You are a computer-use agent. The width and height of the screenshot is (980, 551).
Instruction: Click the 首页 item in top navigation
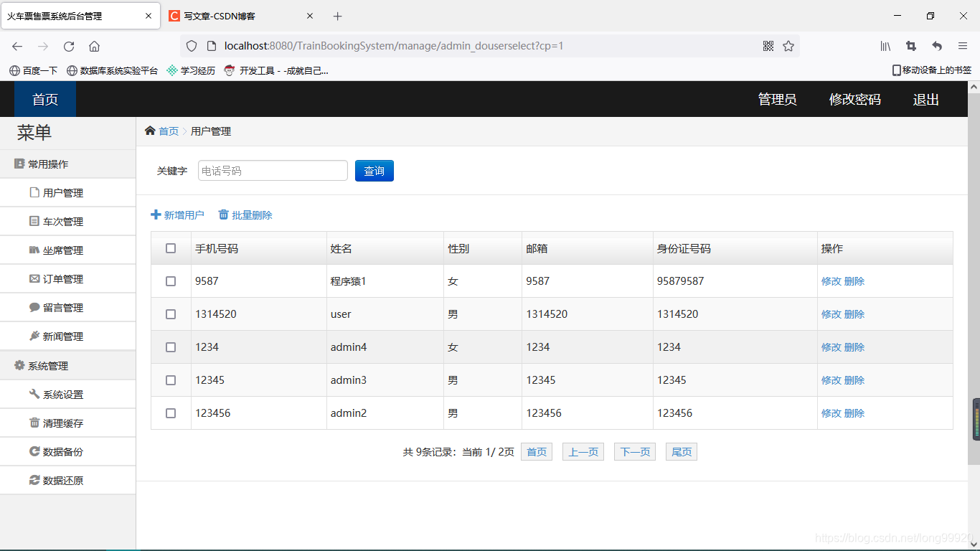(x=45, y=99)
